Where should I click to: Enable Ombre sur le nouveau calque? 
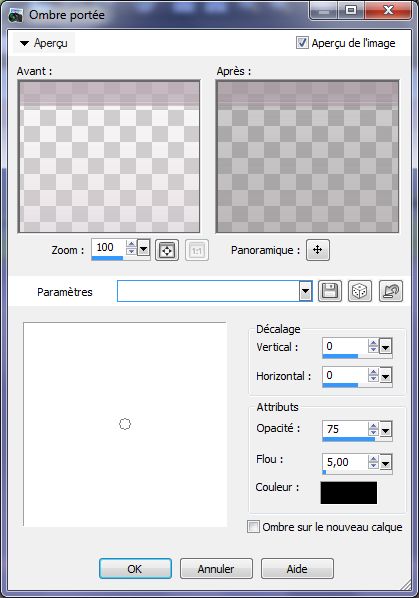[x=253, y=527]
